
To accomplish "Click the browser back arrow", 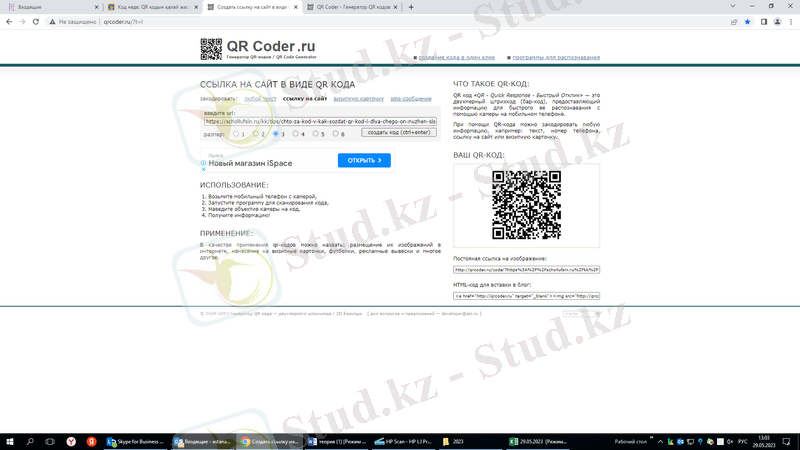I will pyautogui.click(x=9, y=22).
